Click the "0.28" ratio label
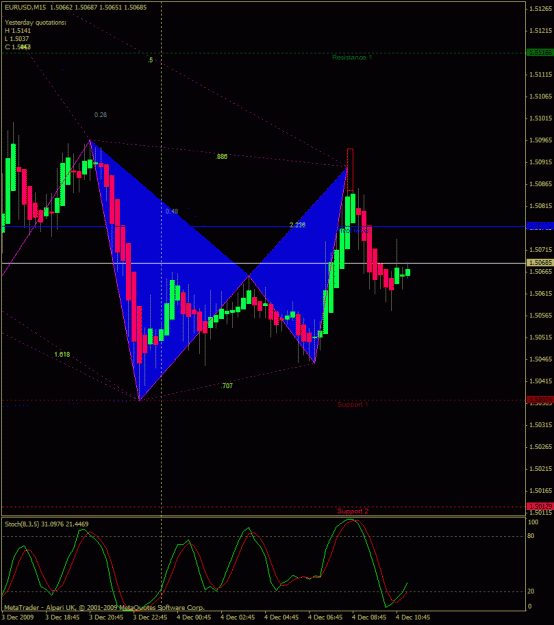This screenshot has width=554, height=625. pyautogui.click(x=100, y=115)
